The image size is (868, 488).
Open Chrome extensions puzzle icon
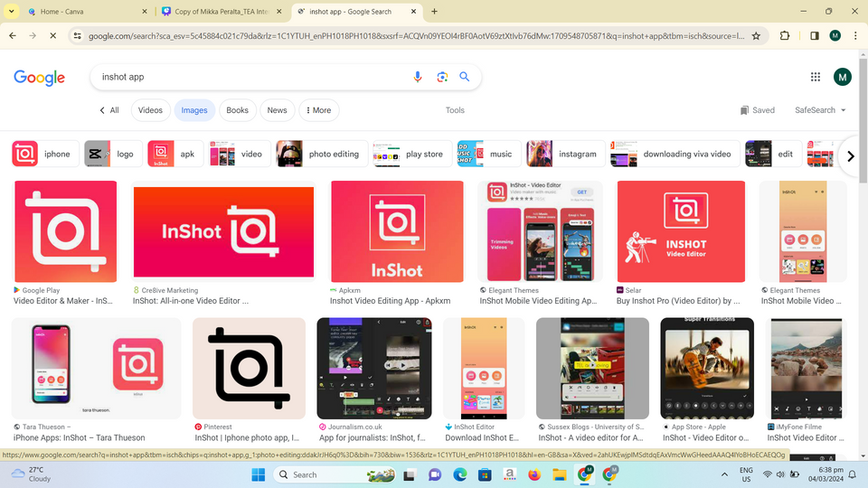click(785, 36)
